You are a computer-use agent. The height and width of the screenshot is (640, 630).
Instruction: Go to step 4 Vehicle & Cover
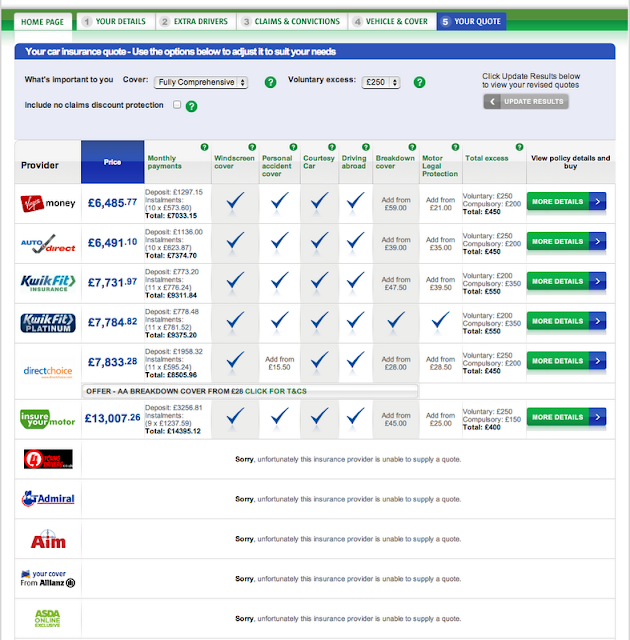[x=392, y=21]
